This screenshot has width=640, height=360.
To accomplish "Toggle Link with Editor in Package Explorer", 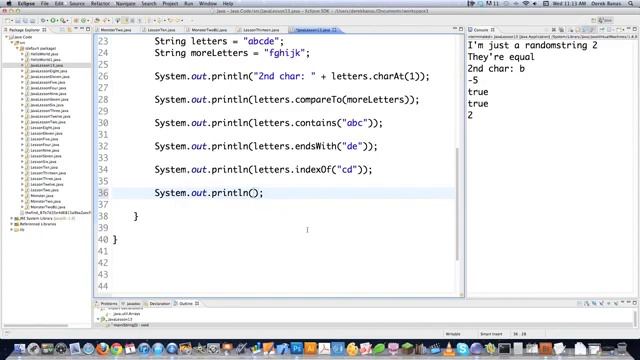I will pyautogui.click(x=69, y=30).
